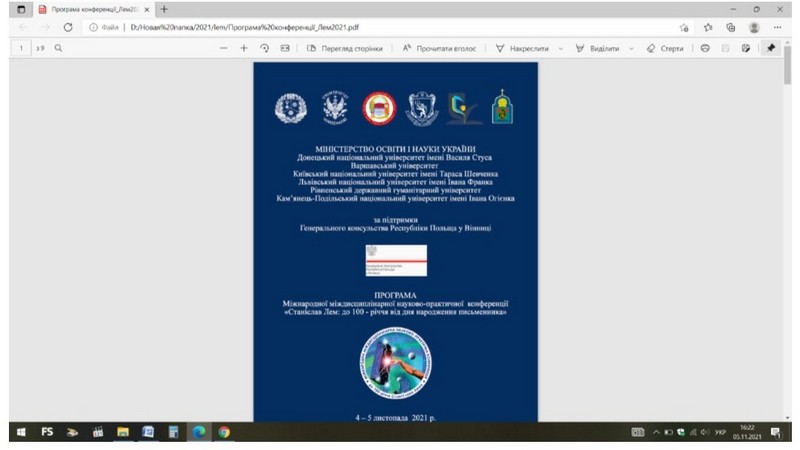Activate the Накреслити draw tool

click(522, 48)
